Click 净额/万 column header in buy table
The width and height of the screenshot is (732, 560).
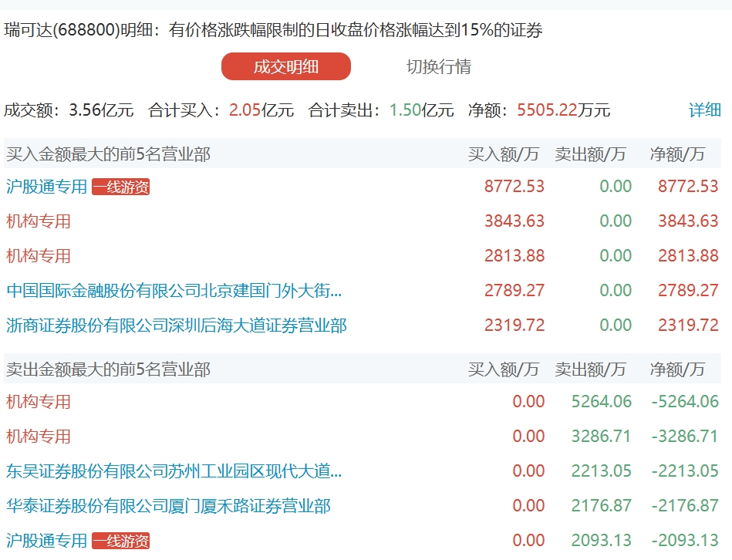coord(677,154)
